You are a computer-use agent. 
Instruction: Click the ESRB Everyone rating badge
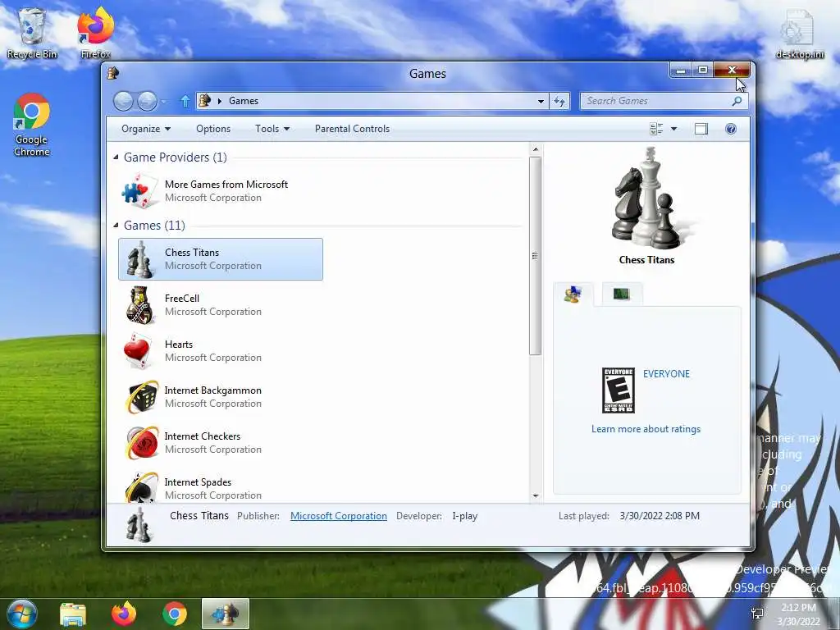pos(619,390)
